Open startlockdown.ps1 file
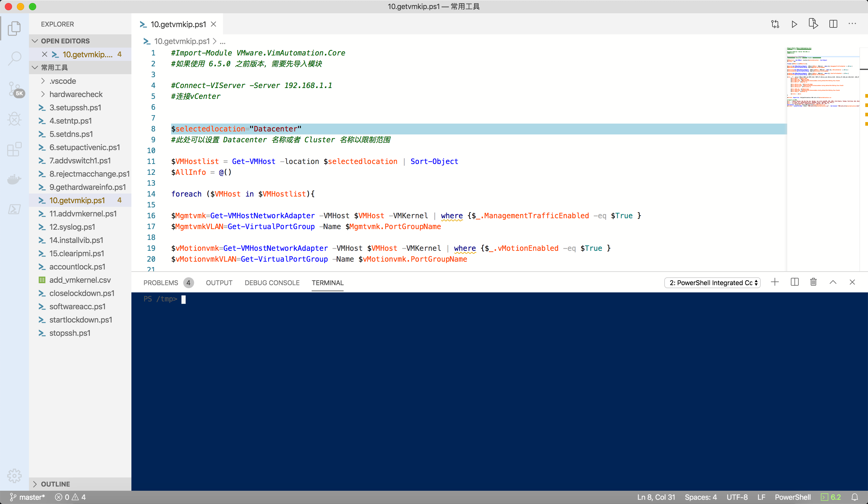 click(80, 320)
